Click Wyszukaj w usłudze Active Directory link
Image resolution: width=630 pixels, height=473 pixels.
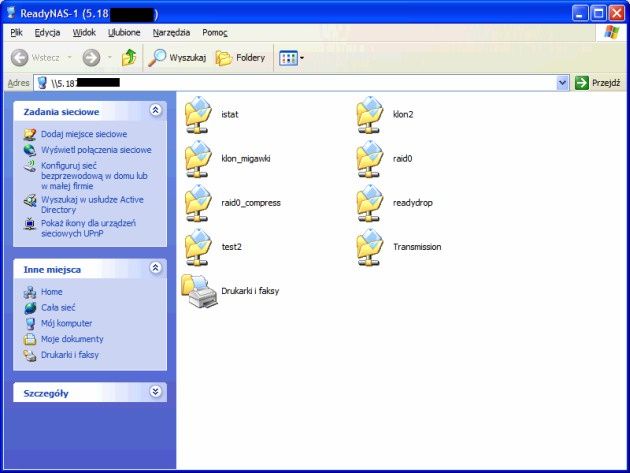click(x=92, y=205)
